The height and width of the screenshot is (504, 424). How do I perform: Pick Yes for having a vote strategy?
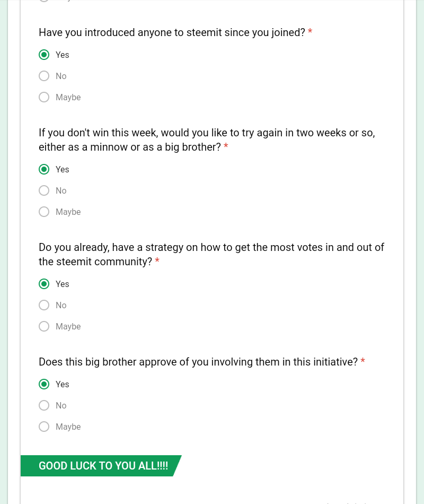(x=44, y=284)
